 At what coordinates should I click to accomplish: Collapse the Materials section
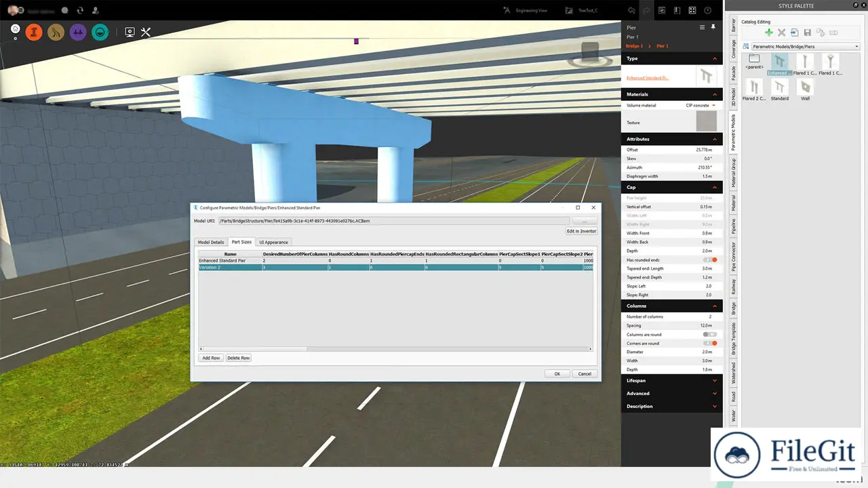[714, 94]
